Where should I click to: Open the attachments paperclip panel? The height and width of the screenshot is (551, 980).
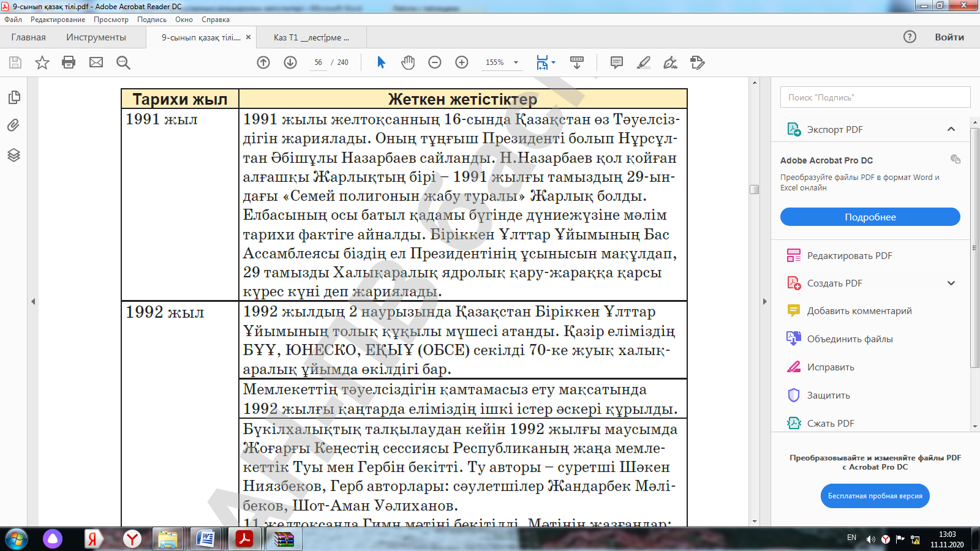click(x=13, y=126)
